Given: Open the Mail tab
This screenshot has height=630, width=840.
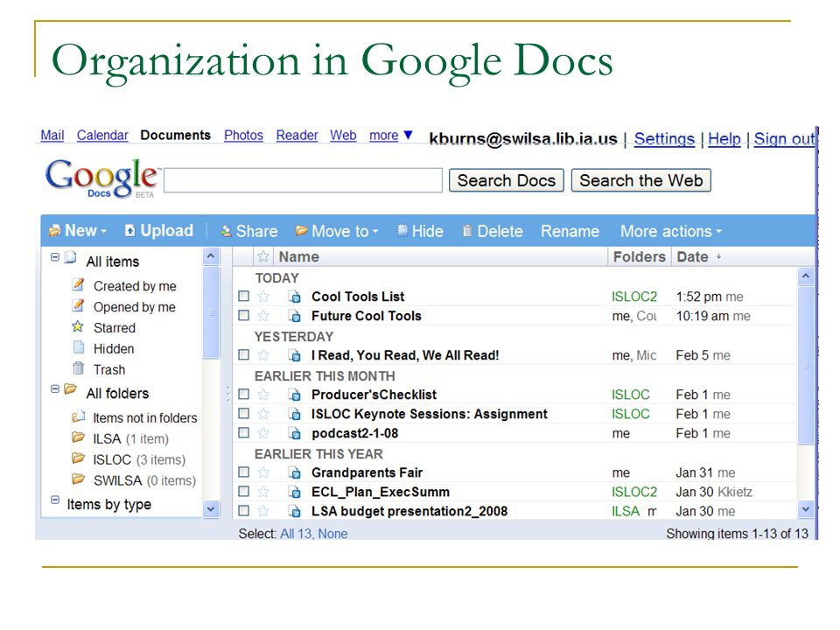Looking at the screenshot, I should pyautogui.click(x=52, y=136).
